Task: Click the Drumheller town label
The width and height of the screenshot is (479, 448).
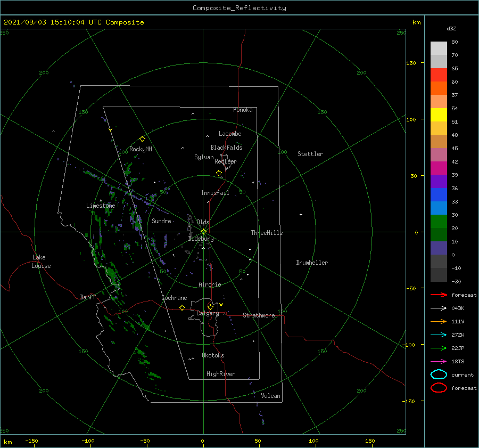Action: (x=312, y=263)
